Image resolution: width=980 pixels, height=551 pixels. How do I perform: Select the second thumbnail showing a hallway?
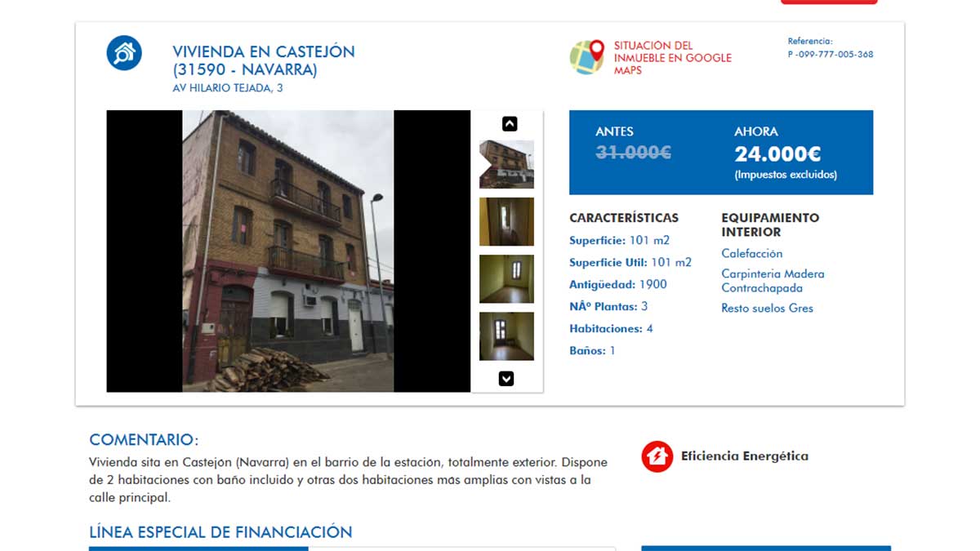click(506, 221)
